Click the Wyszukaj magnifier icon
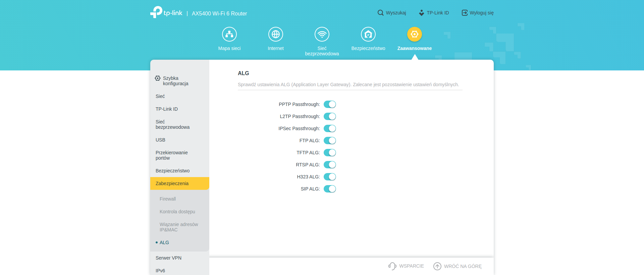Screen dimensions: 644x275 [380, 13]
